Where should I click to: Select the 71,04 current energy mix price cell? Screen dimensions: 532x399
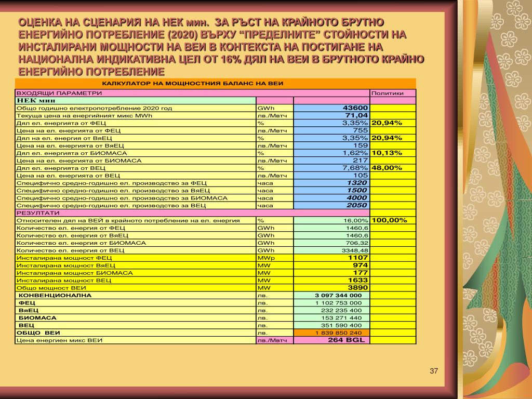coord(331,115)
